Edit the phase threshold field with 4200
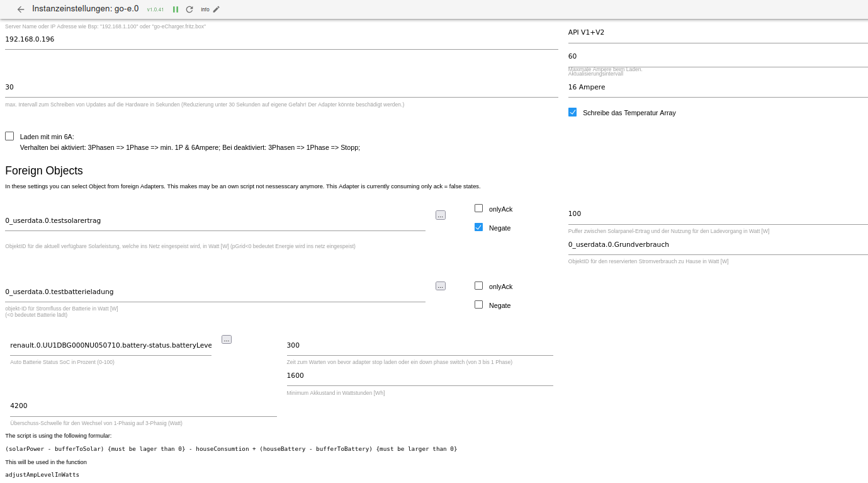868x483 pixels. tap(144, 406)
